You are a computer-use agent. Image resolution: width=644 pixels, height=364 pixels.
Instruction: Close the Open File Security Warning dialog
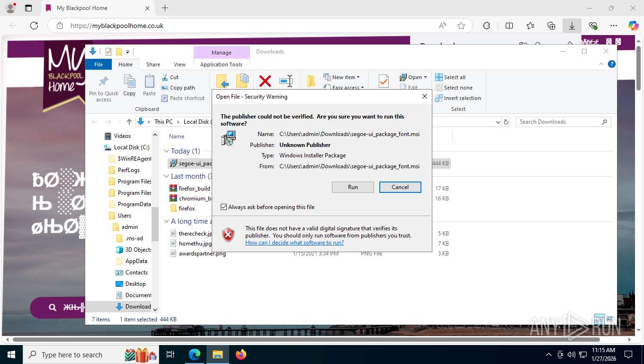(425, 97)
